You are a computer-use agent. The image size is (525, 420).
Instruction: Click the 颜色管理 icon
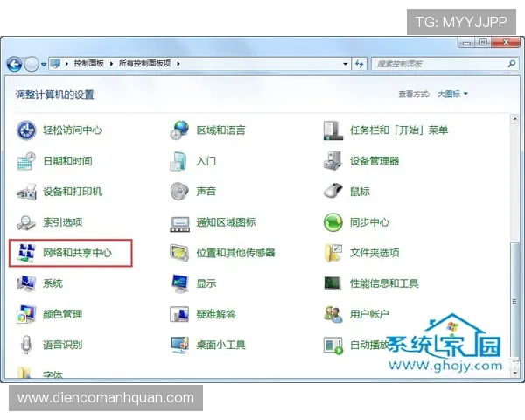pos(26,314)
